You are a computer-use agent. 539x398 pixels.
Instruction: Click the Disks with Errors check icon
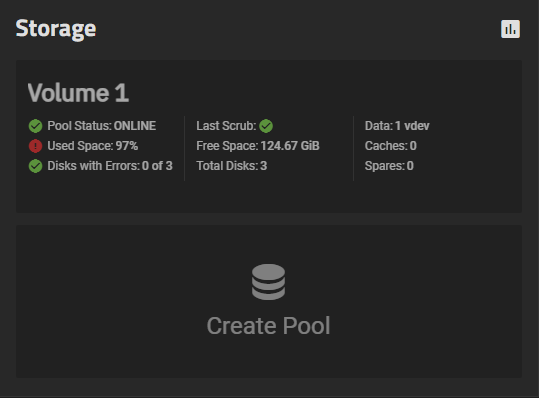[x=35, y=166]
